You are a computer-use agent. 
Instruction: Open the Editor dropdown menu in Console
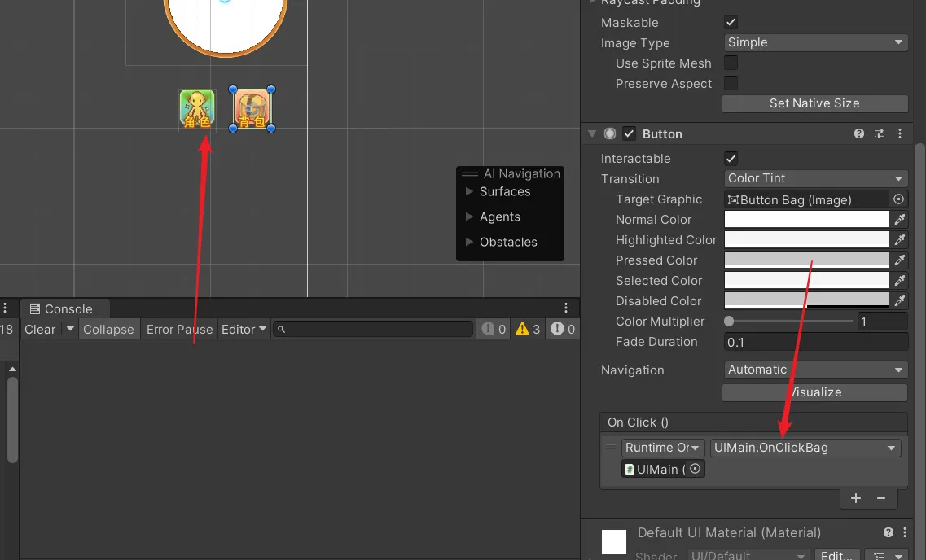[244, 329]
